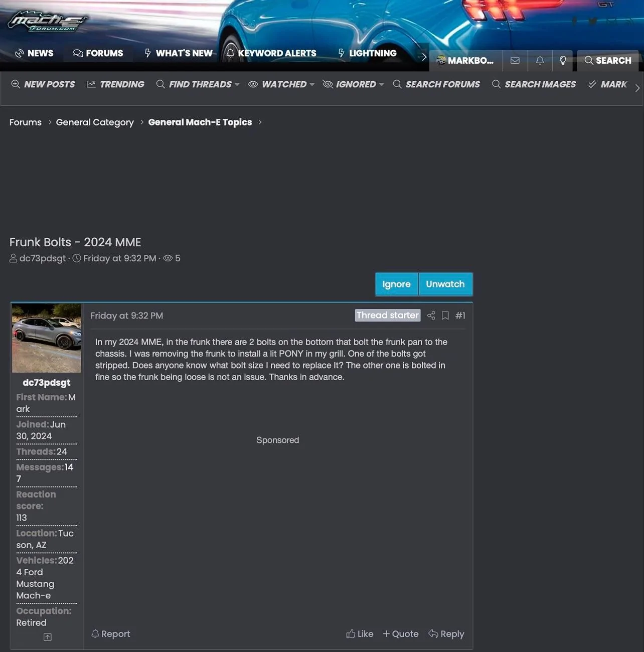The image size is (644, 652).
Task: Click the Frunk Bolts - 2024 MME title
Action: pyautogui.click(x=75, y=242)
